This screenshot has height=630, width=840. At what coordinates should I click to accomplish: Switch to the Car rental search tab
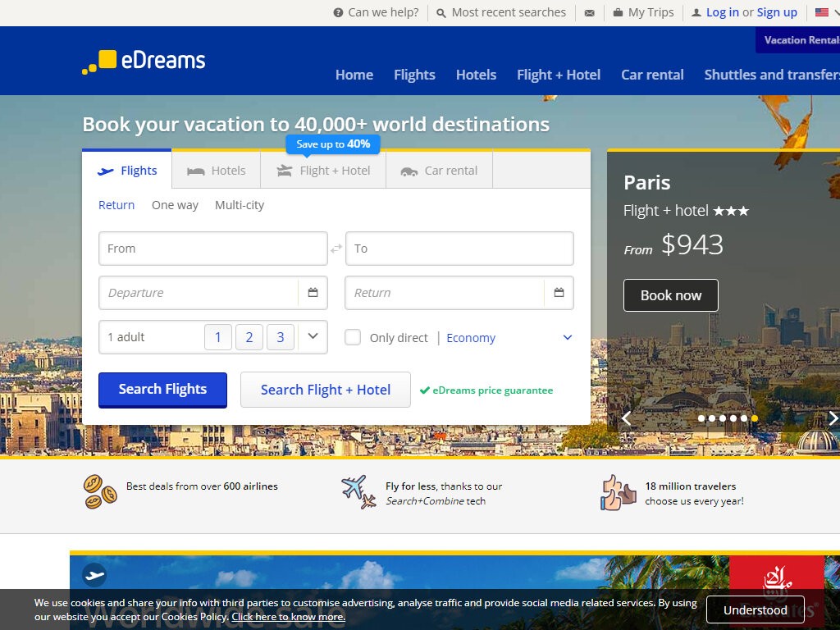[x=440, y=171]
